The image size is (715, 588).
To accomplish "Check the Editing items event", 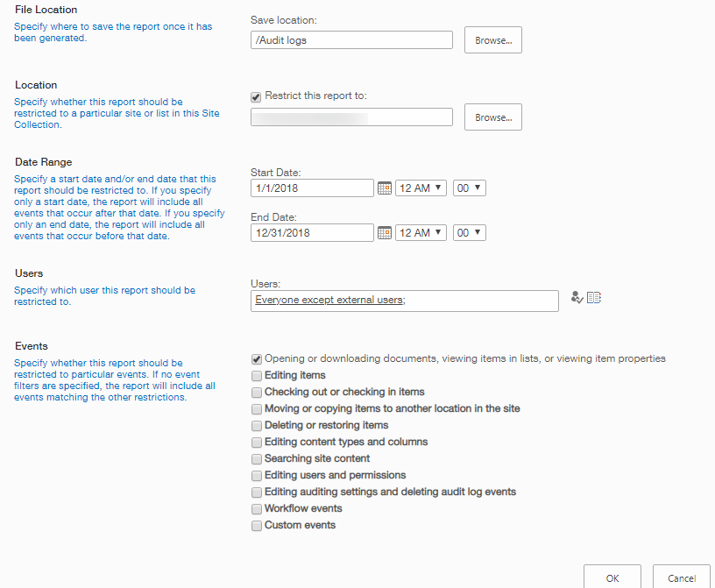I will (256, 375).
